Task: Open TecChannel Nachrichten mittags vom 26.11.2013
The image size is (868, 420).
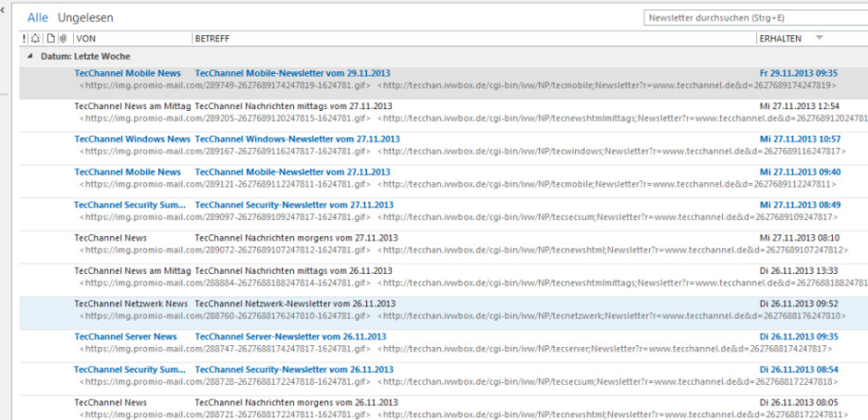Action: point(293,270)
